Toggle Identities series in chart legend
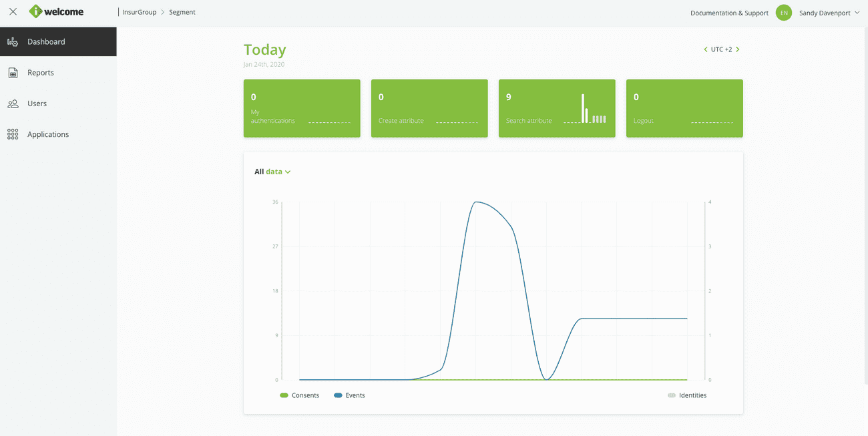This screenshot has width=868, height=436. [x=686, y=395]
